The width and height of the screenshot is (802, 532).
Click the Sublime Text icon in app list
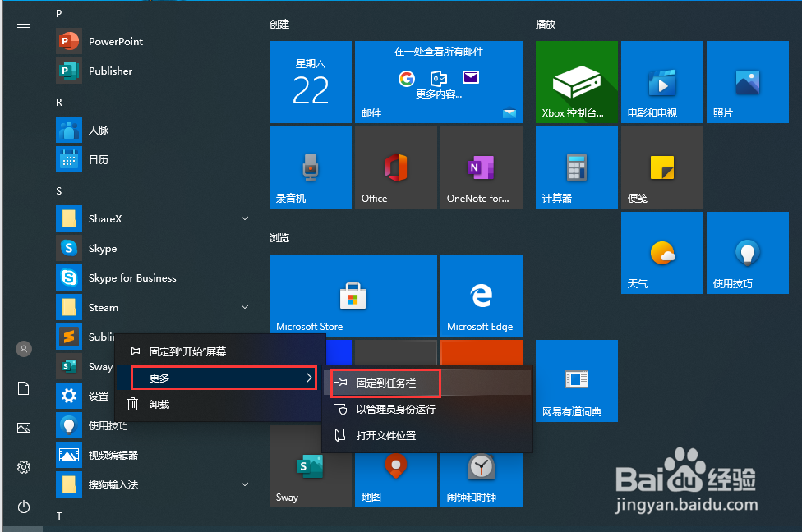pyautogui.click(x=69, y=337)
